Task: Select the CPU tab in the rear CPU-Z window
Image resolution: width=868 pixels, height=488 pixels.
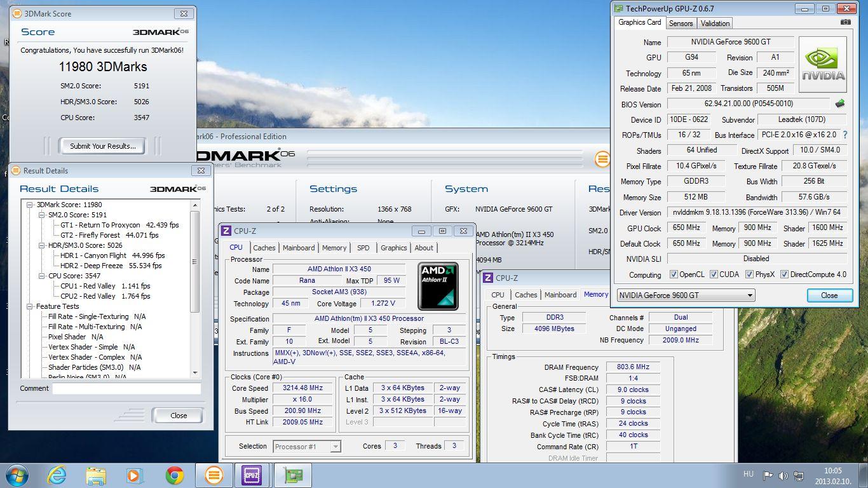Action: pyautogui.click(x=498, y=295)
